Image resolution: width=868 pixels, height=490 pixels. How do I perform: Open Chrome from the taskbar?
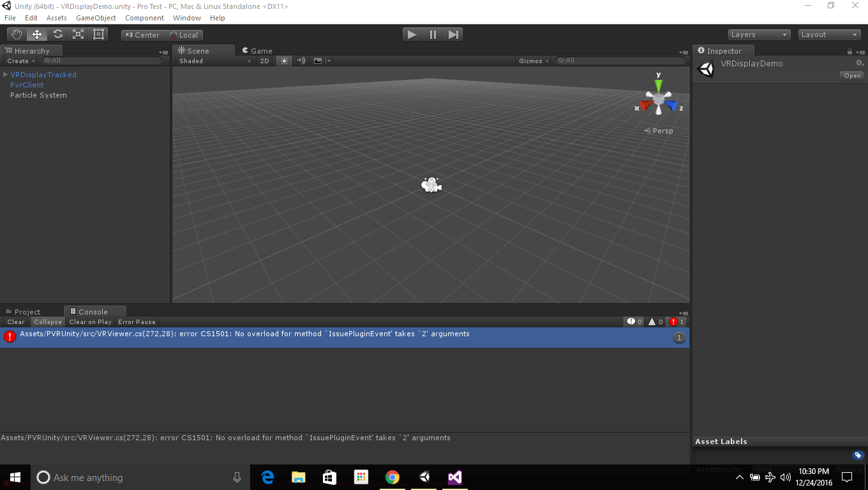coord(392,477)
